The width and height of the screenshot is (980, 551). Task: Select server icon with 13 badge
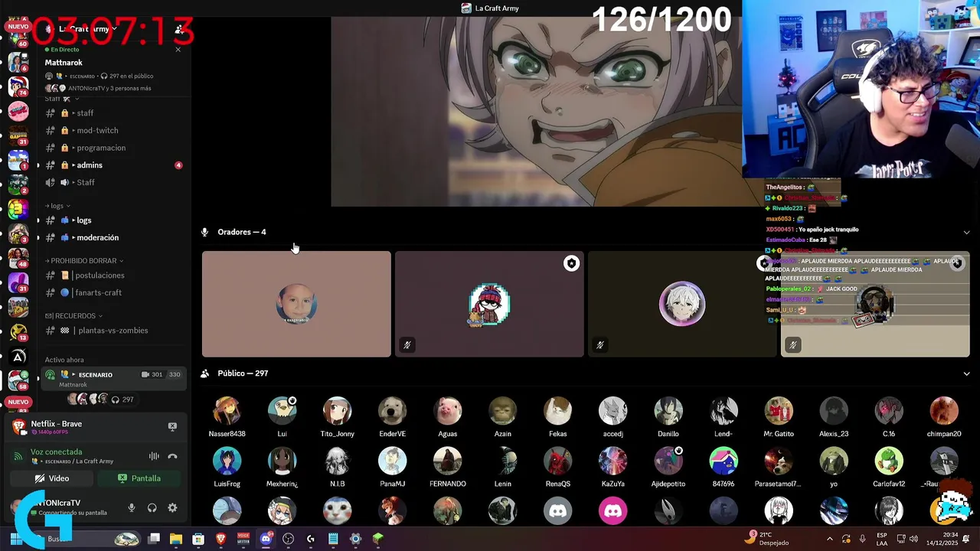[18, 332]
